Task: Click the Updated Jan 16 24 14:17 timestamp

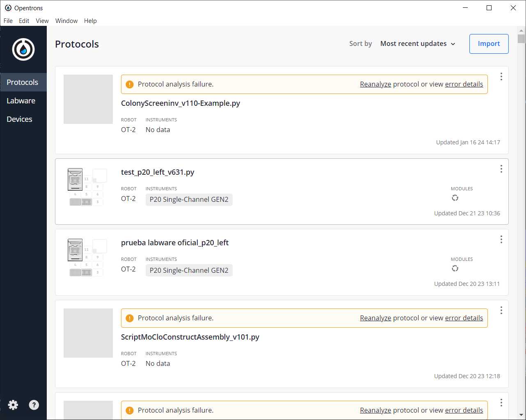Action: tap(468, 142)
